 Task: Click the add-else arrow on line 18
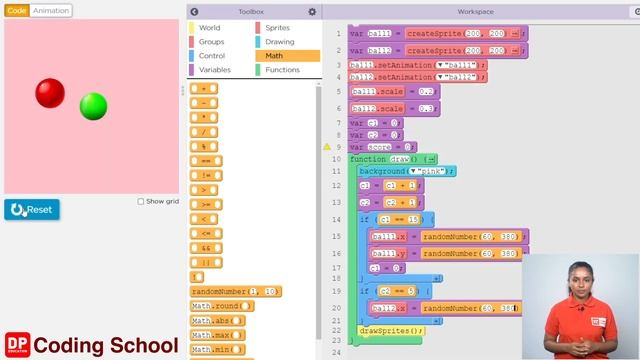(x=437, y=279)
